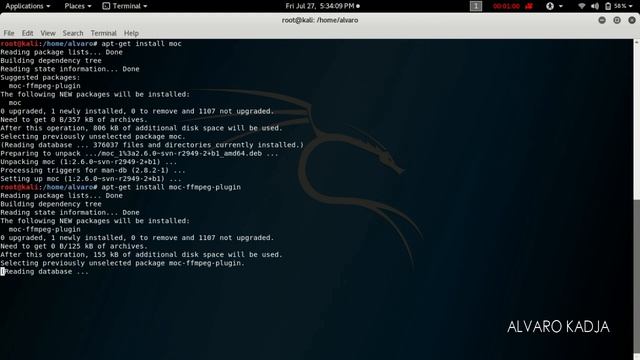Open the Applications menu in top bar
Image resolution: width=640 pixels, height=360 pixels.
point(28,6)
